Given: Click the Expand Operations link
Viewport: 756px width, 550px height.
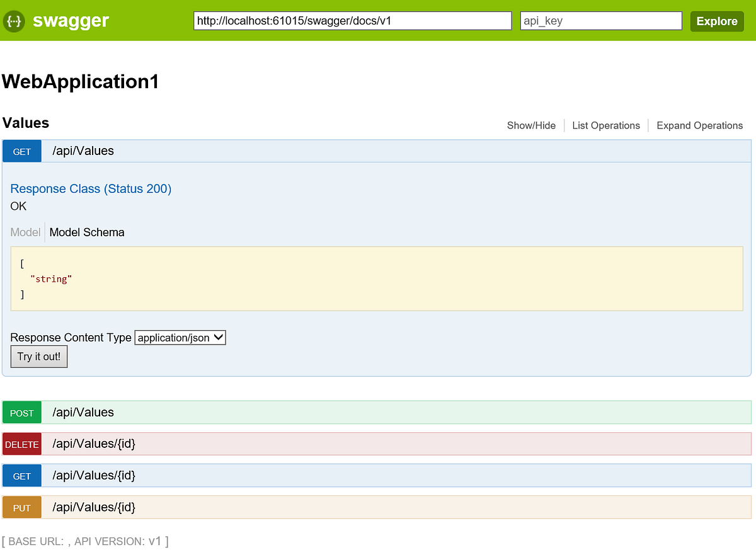Looking at the screenshot, I should pos(699,125).
